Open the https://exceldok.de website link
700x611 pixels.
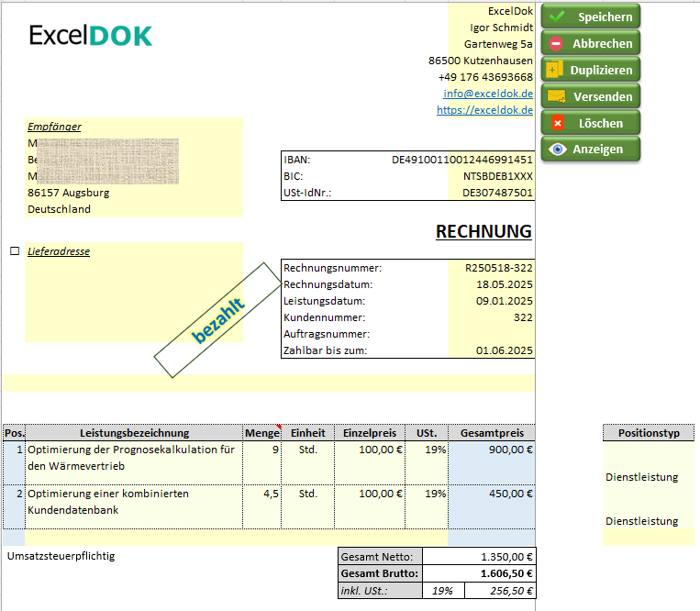[484, 110]
